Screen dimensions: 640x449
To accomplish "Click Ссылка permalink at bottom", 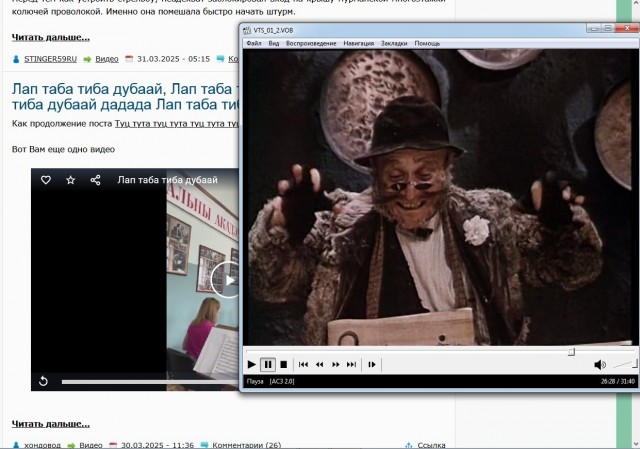I will [x=431, y=445].
